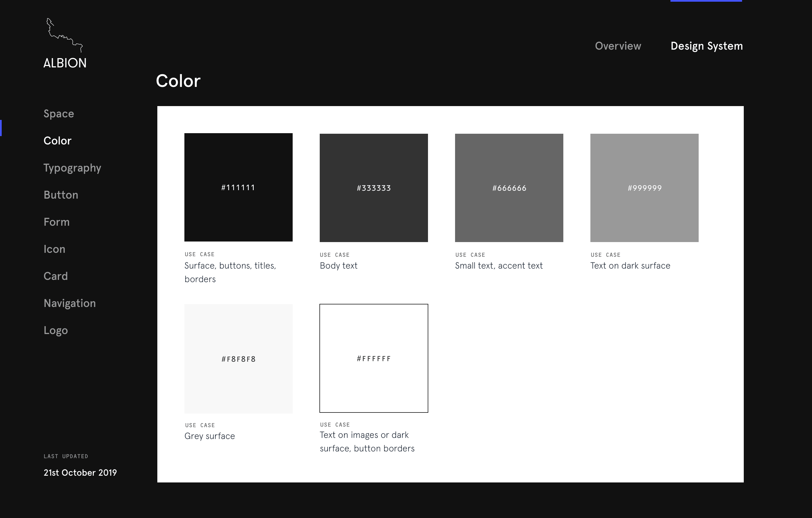Navigate to the Button section
The image size is (812, 518).
pyautogui.click(x=61, y=195)
